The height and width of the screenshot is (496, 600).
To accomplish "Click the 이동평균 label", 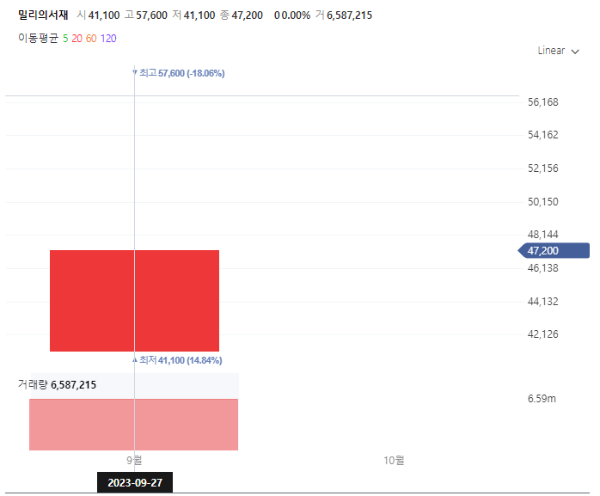I will click(38, 38).
